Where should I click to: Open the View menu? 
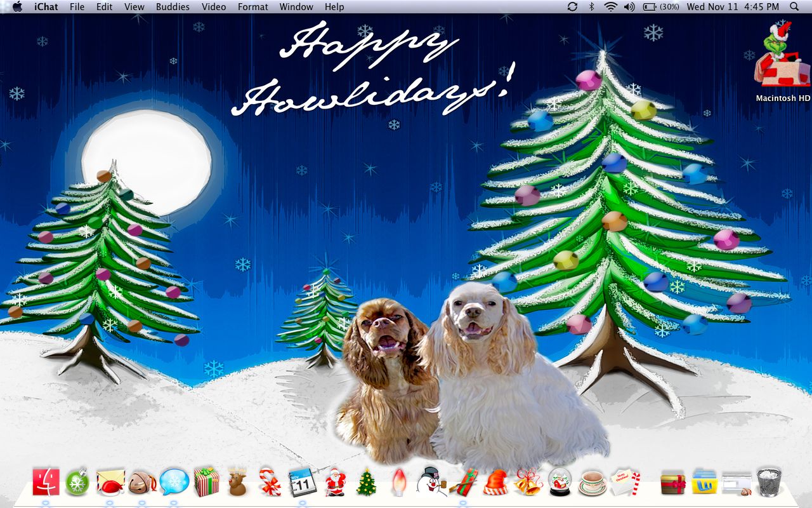tap(134, 7)
